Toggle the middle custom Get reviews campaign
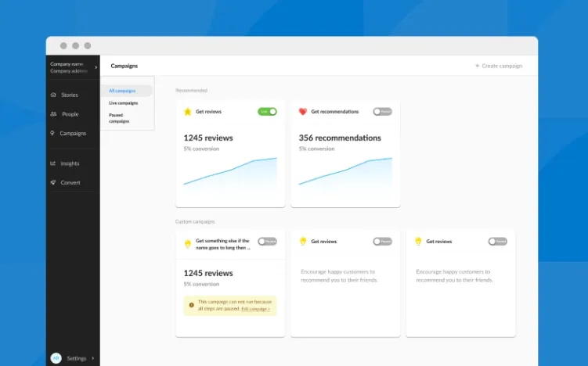 (x=382, y=241)
